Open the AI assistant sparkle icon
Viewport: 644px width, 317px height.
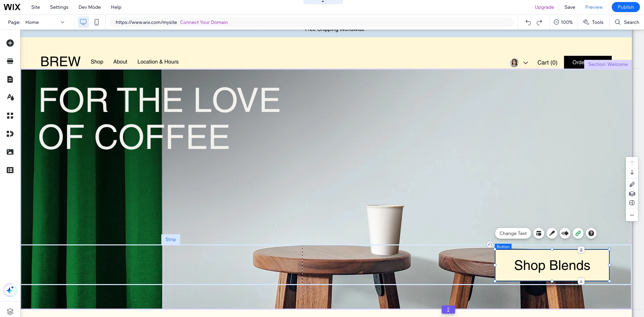tap(10, 290)
